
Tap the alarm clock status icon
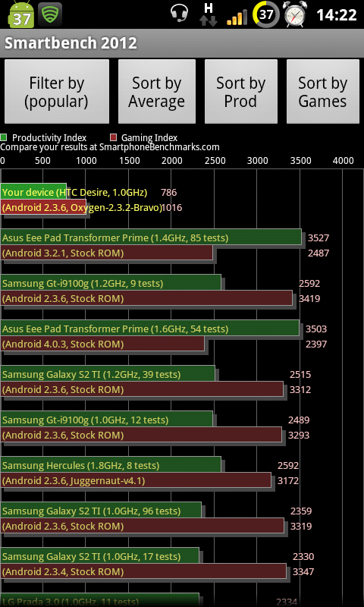click(x=295, y=14)
